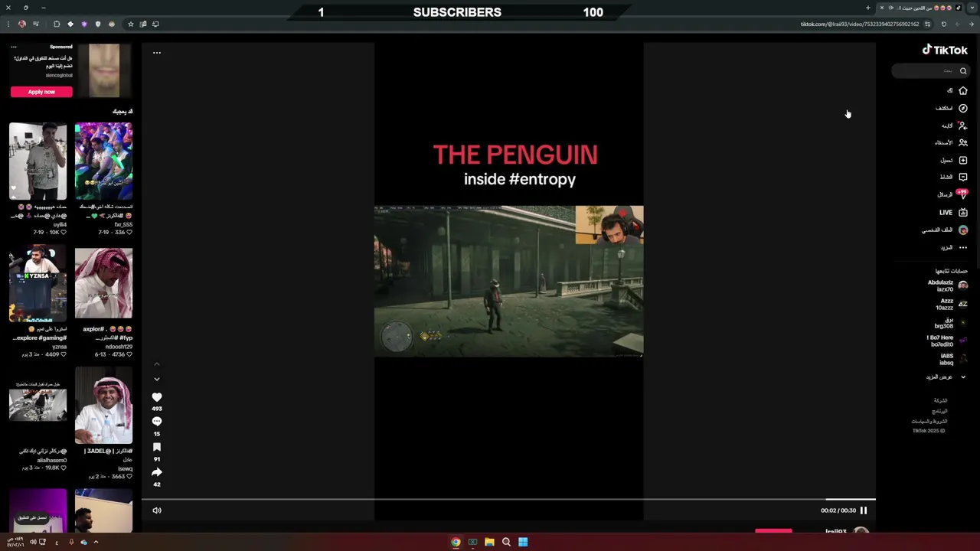Screen dimensions: 980x551
Task: Open video author avatar
Action: (x=861, y=531)
